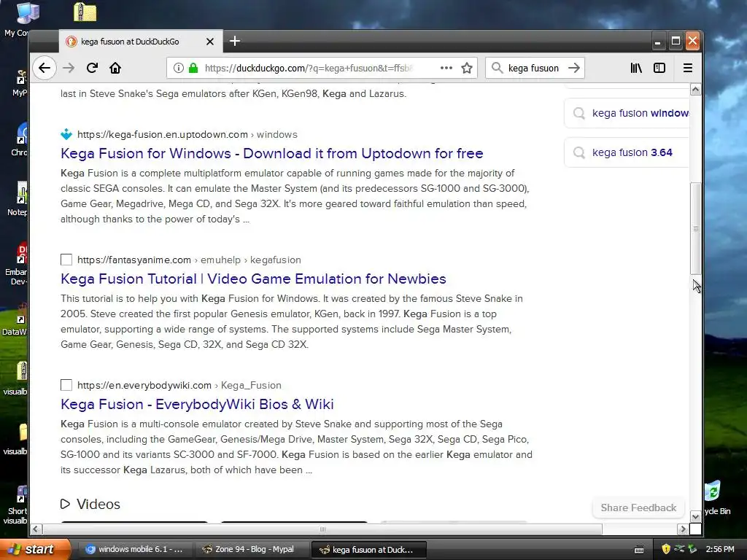Go back to the previous page

coord(44,68)
